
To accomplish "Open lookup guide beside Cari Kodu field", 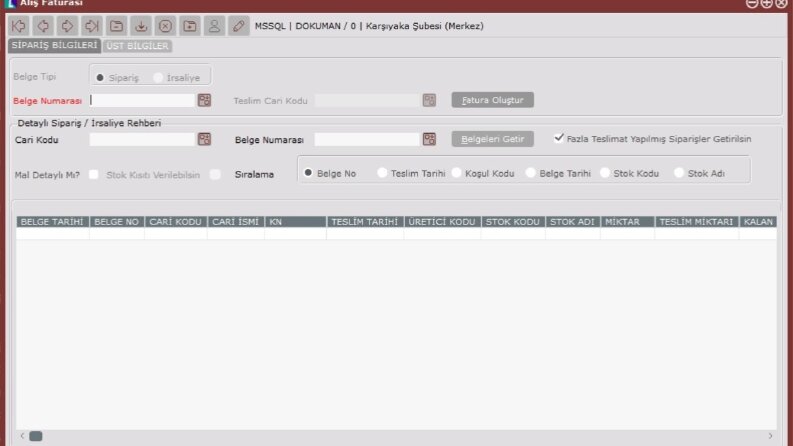I will pyautogui.click(x=204, y=139).
